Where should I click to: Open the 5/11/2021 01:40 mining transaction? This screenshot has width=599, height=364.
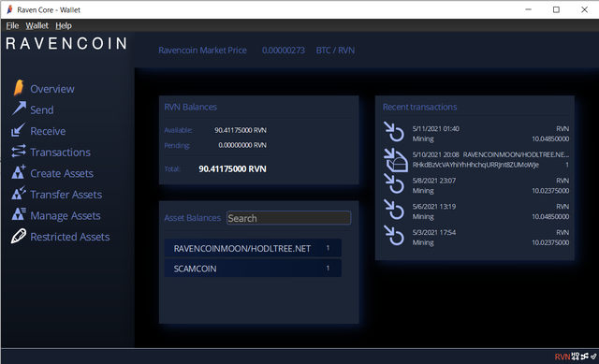tap(476, 134)
